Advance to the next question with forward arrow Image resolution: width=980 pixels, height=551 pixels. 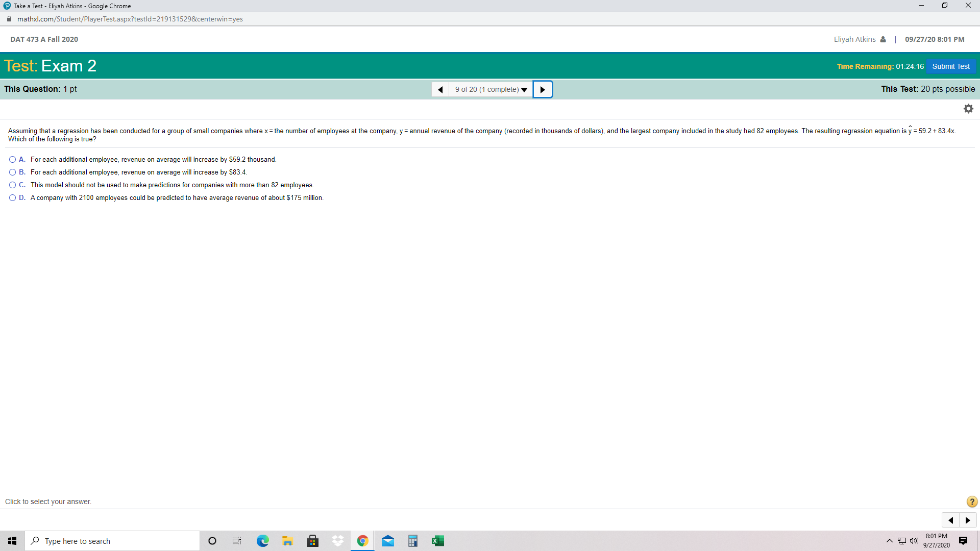coord(543,89)
